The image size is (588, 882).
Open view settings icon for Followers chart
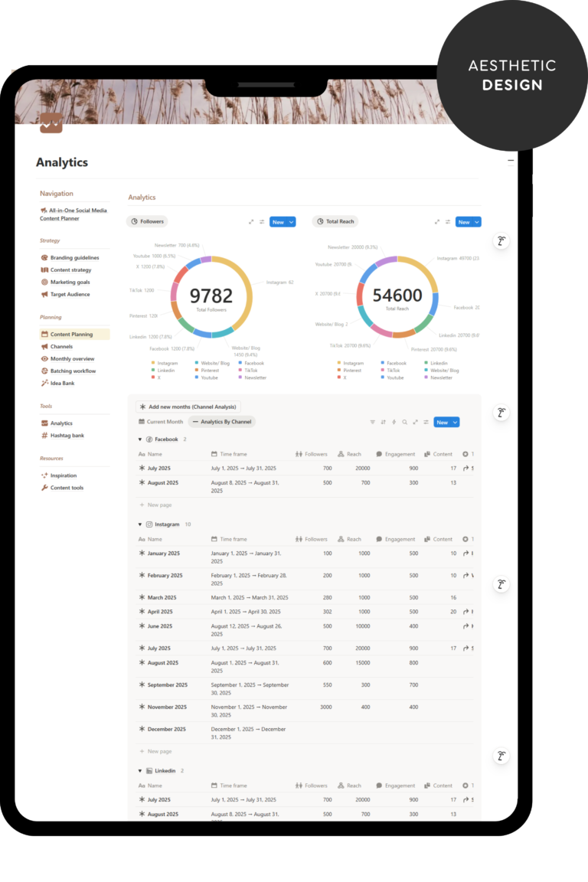click(x=262, y=222)
